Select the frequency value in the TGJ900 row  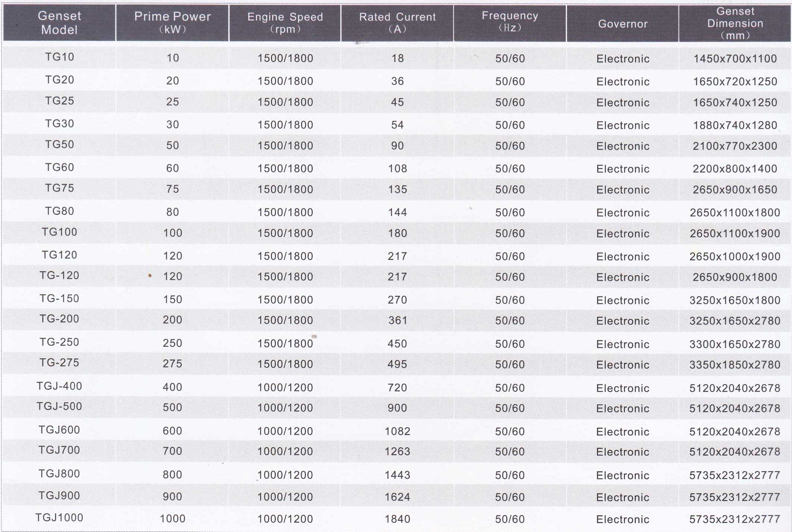tap(510, 497)
